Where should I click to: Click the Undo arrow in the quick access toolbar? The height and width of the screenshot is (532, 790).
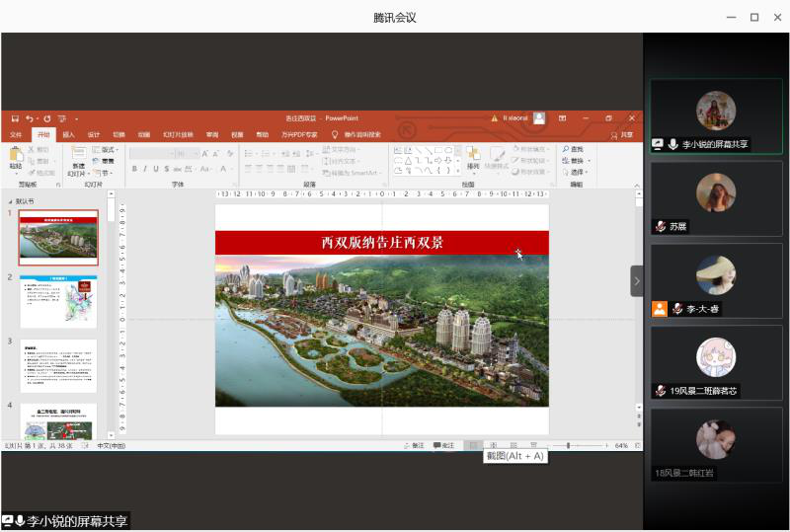(30, 118)
